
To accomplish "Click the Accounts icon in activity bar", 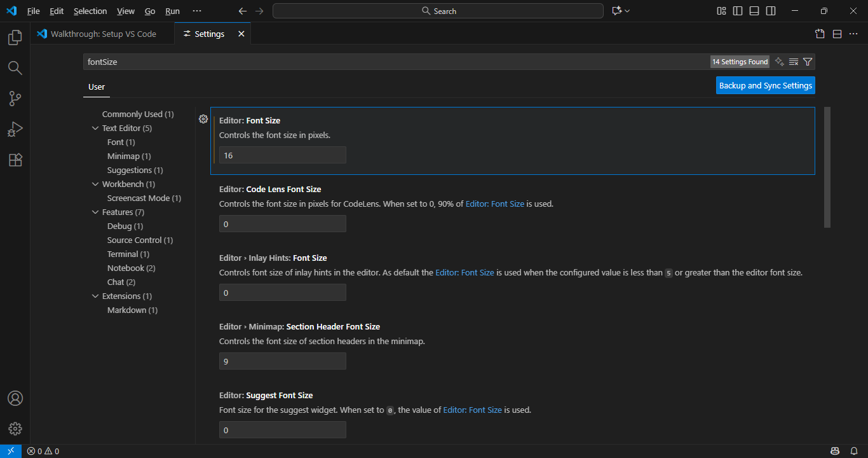I will (15, 398).
